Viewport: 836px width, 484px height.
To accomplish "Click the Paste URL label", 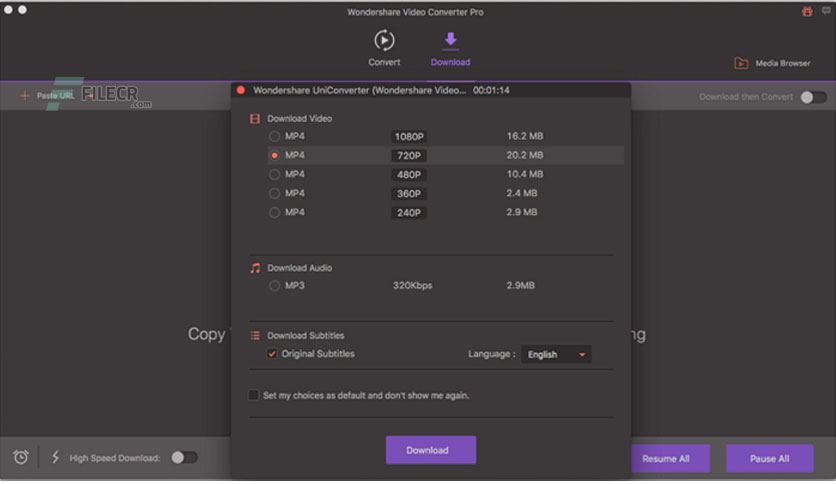I will click(55, 96).
